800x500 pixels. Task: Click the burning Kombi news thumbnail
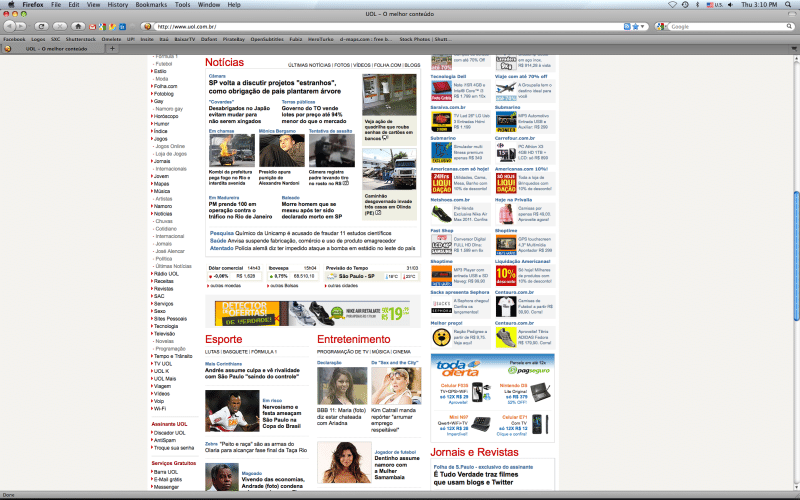pos(232,151)
